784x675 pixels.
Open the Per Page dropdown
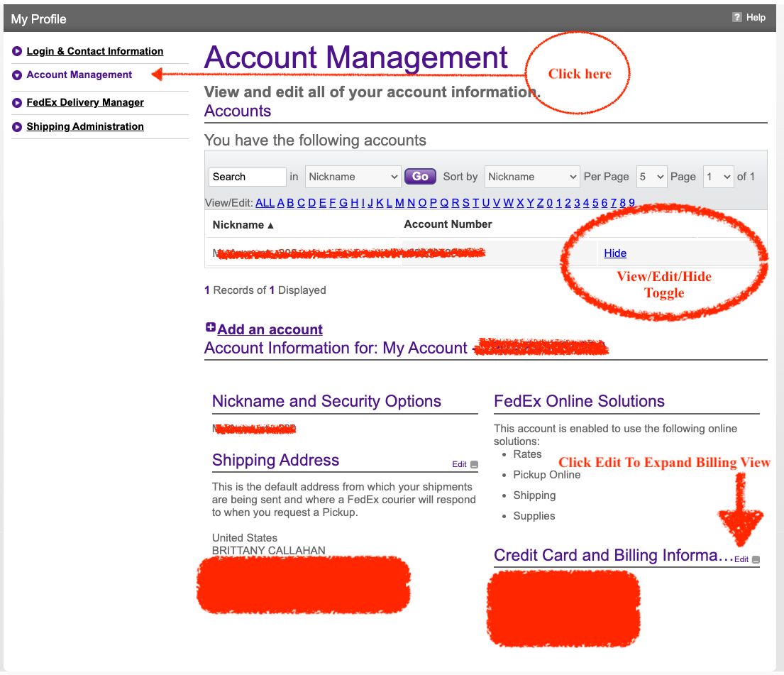coord(651,177)
